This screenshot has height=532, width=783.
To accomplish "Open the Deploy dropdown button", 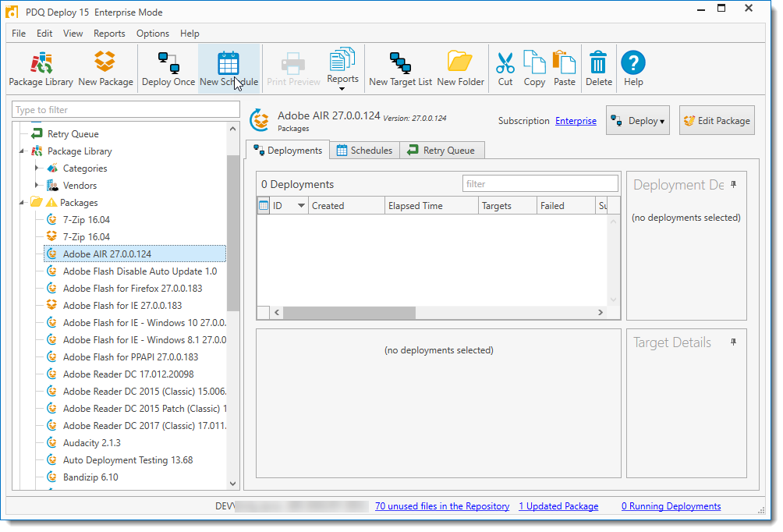I will coord(638,120).
